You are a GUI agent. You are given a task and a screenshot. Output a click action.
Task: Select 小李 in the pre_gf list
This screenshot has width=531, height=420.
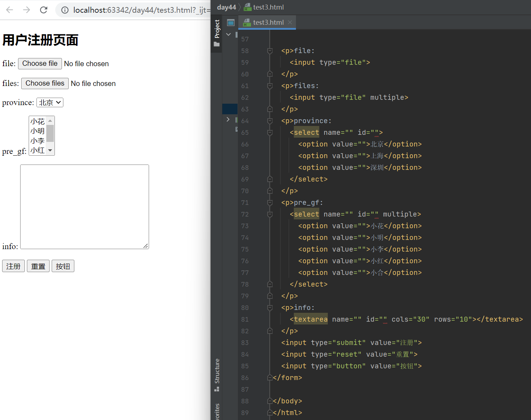pos(38,141)
